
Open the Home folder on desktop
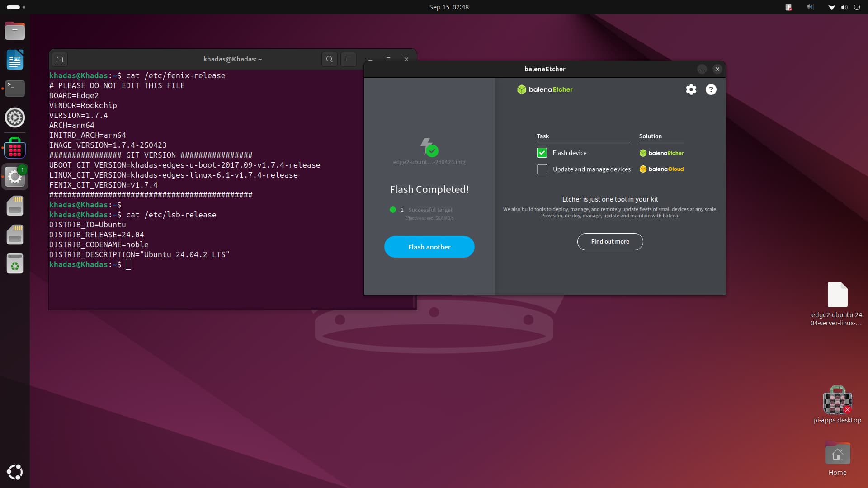[837, 459]
